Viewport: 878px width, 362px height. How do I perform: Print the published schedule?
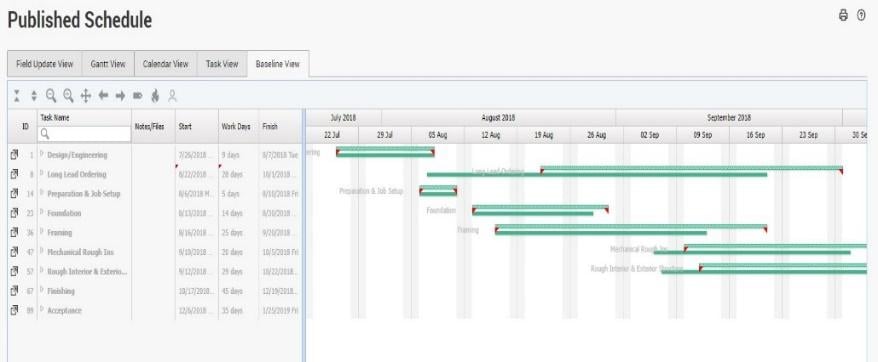coord(843,16)
